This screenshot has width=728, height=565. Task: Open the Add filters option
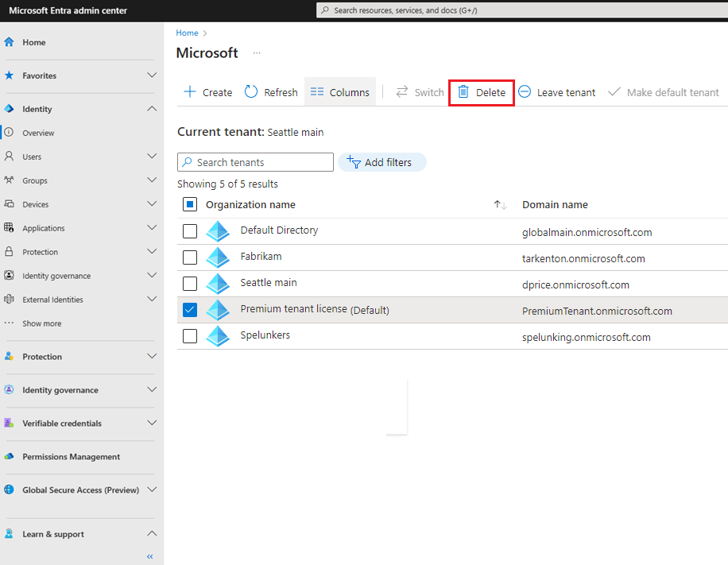click(x=381, y=162)
